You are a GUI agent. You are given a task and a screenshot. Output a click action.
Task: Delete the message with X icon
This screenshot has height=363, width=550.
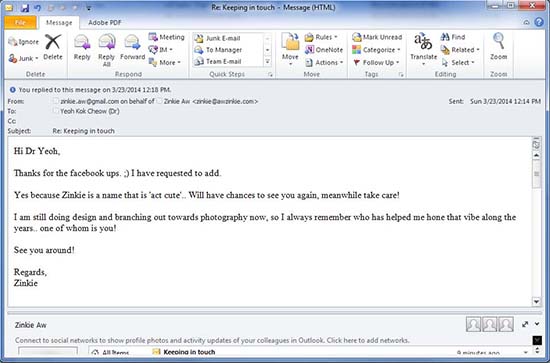(53, 47)
